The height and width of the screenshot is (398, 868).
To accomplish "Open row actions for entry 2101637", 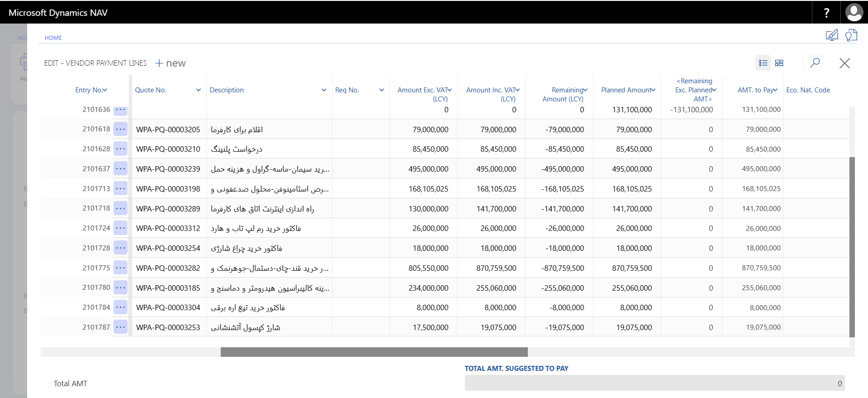I will coord(120,168).
